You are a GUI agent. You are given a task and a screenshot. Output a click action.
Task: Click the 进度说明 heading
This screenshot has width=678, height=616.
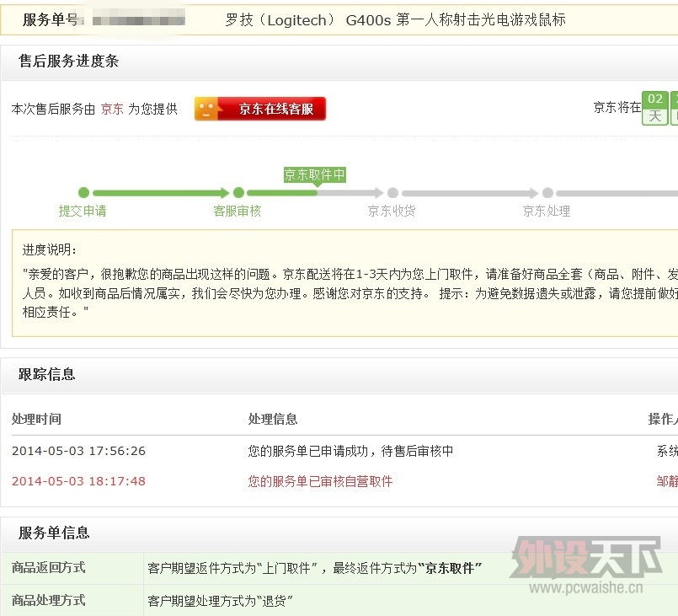[x=50, y=249]
